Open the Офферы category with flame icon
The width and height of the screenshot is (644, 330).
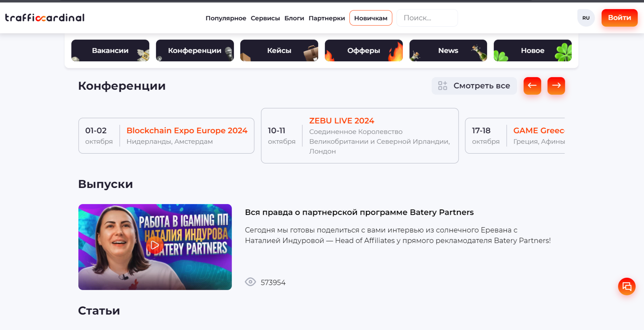coord(363,50)
